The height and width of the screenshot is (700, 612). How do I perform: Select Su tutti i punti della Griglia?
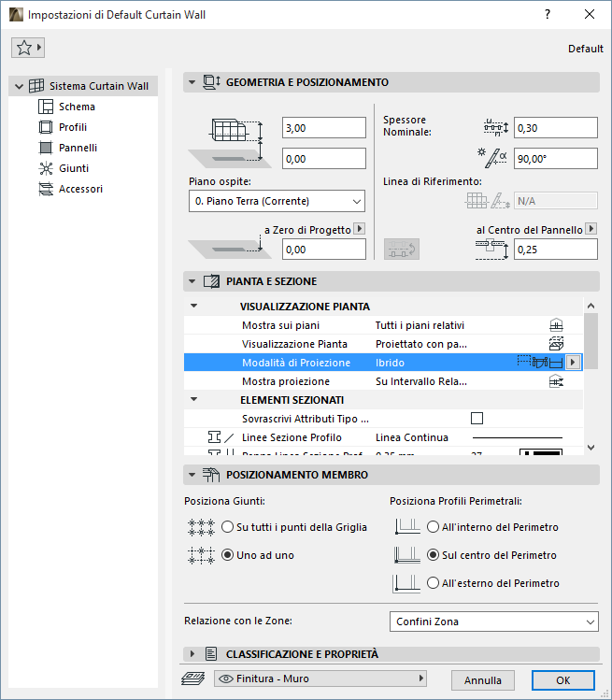(294, 527)
